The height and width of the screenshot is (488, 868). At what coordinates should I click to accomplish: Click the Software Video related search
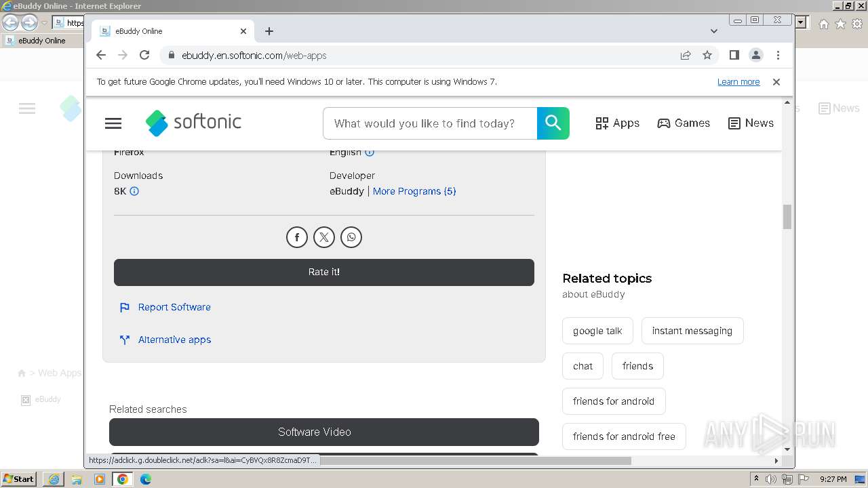click(324, 432)
